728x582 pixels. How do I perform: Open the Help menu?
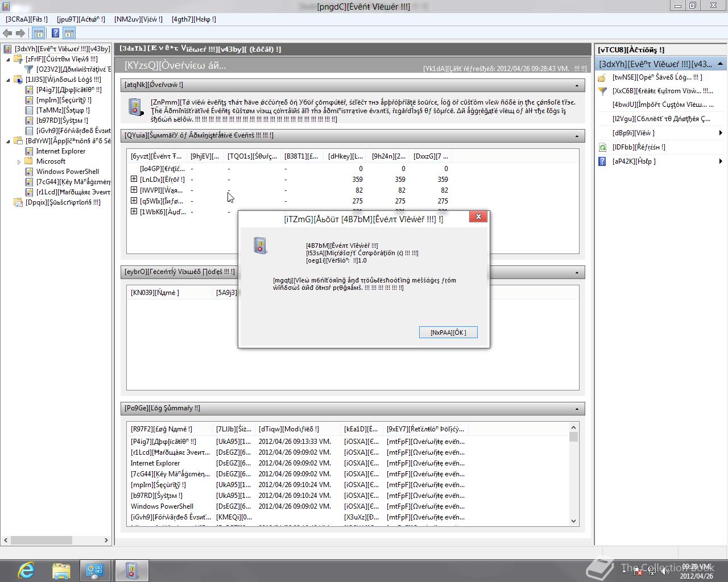click(x=194, y=19)
